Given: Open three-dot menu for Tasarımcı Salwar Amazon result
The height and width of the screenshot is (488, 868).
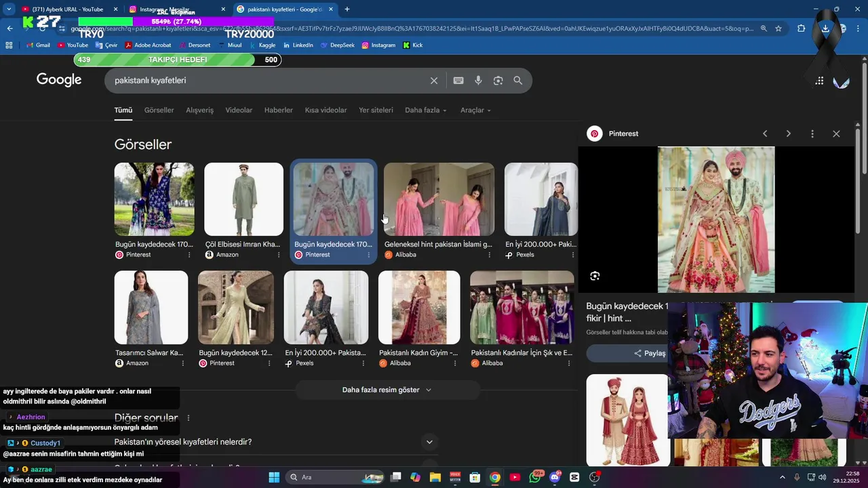Looking at the screenshot, I should coord(183,363).
